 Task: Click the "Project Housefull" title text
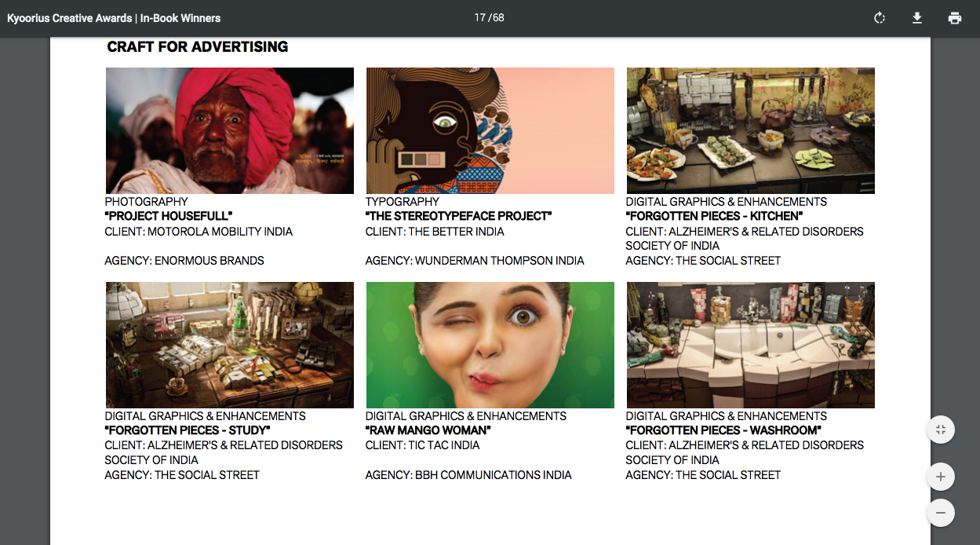[x=169, y=216]
